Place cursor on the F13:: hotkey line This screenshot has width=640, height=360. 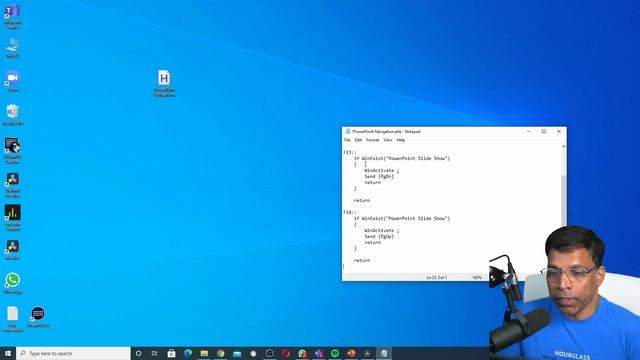pyautogui.click(x=350, y=152)
